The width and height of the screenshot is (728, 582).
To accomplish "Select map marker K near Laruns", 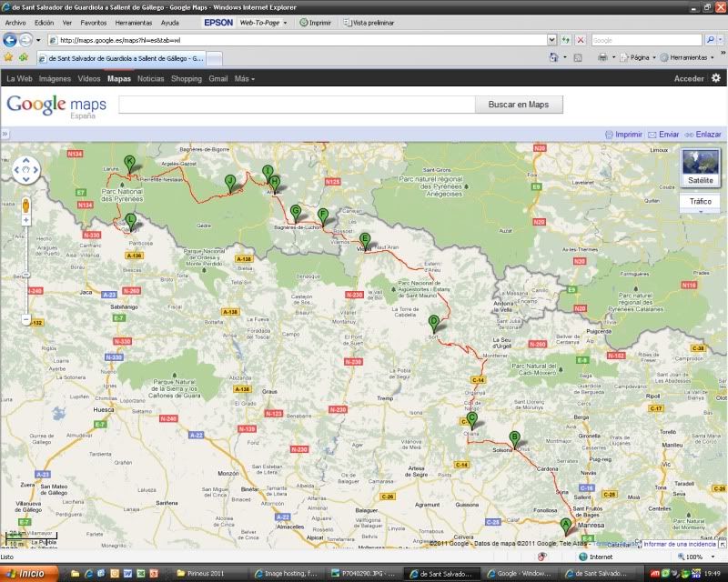I will (x=129, y=165).
